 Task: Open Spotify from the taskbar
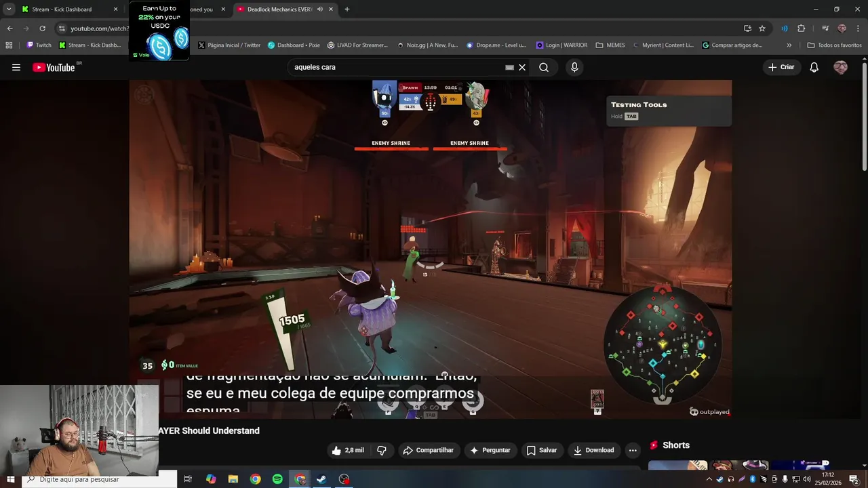point(277,479)
